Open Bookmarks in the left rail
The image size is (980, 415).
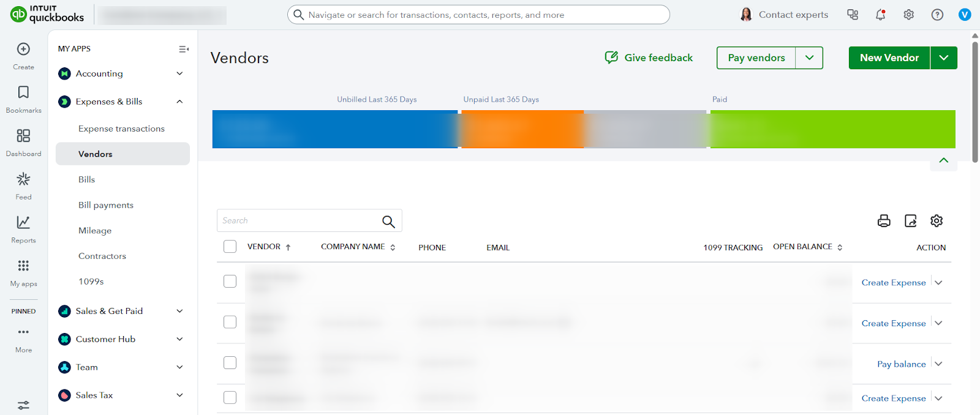coord(23,99)
